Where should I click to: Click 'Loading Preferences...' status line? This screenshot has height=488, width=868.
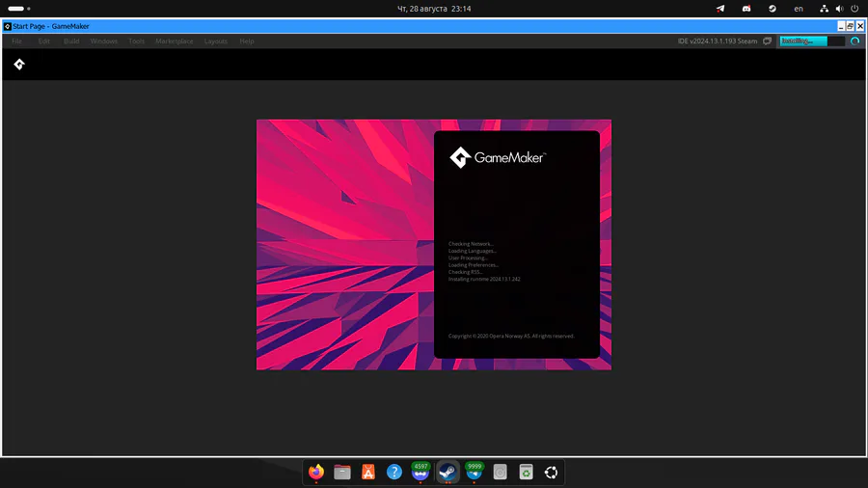(474, 265)
